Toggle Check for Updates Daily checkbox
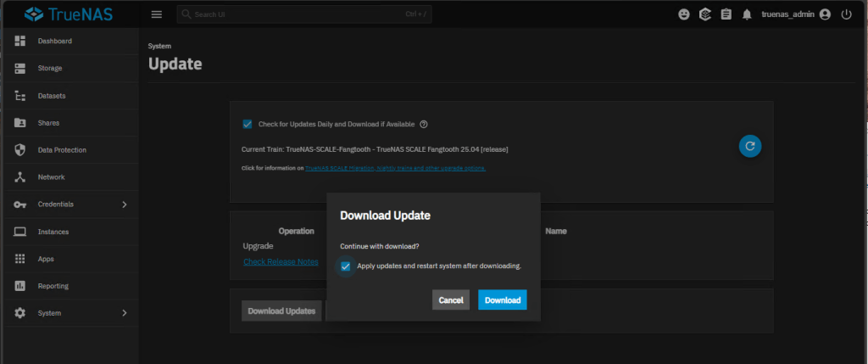 [248, 124]
